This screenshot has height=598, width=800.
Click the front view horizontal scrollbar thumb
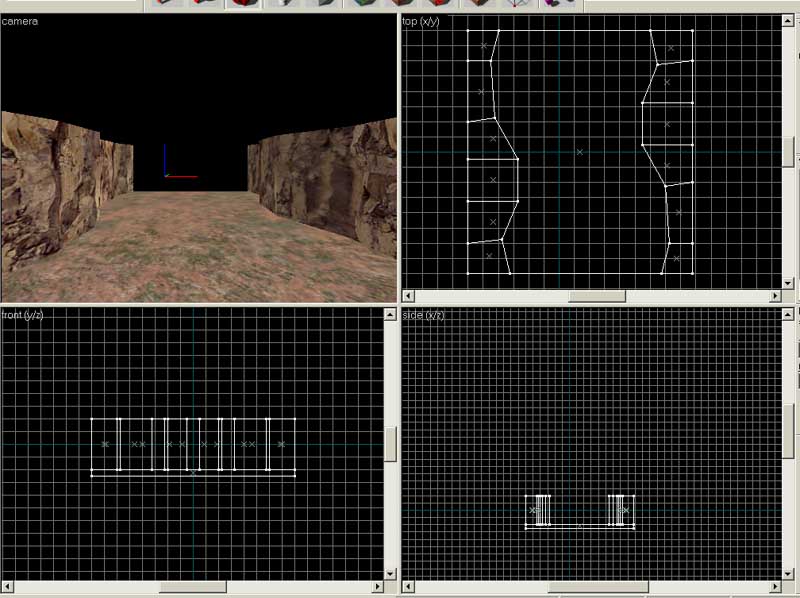193,587
